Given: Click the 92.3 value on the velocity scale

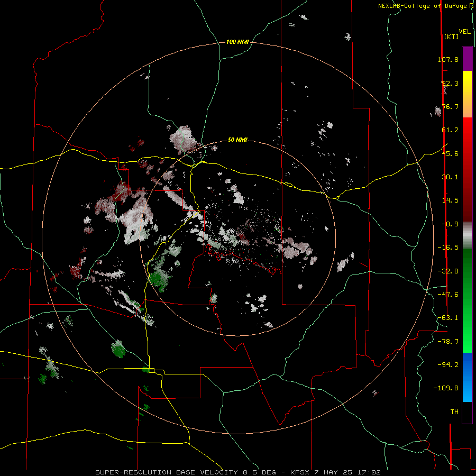Looking at the screenshot, I should point(450,83).
